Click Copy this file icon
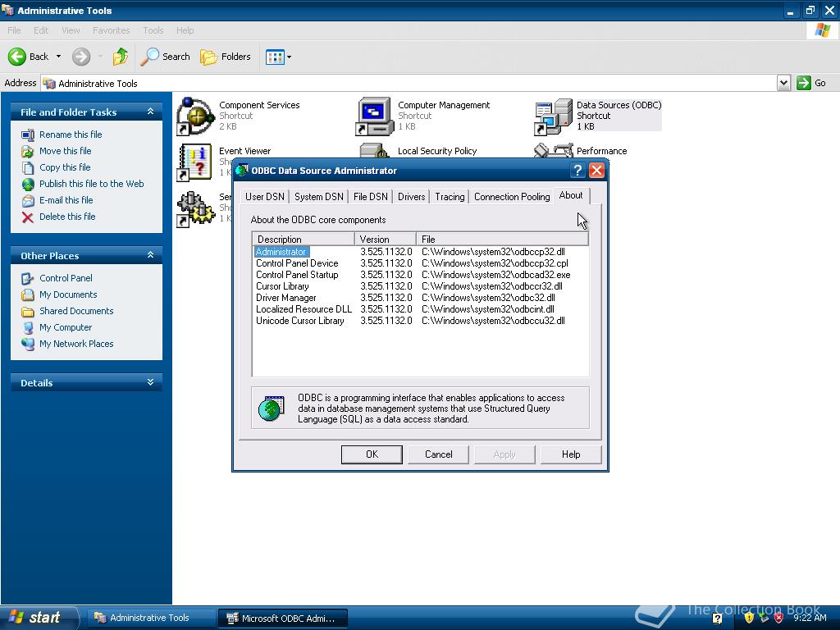Viewport: 840px width, 630px height. pyautogui.click(x=28, y=167)
